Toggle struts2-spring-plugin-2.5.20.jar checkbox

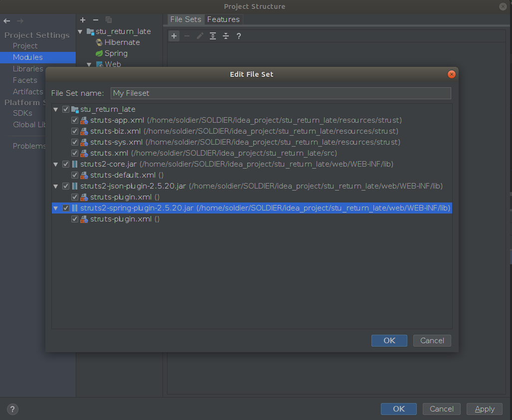(x=66, y=208)
